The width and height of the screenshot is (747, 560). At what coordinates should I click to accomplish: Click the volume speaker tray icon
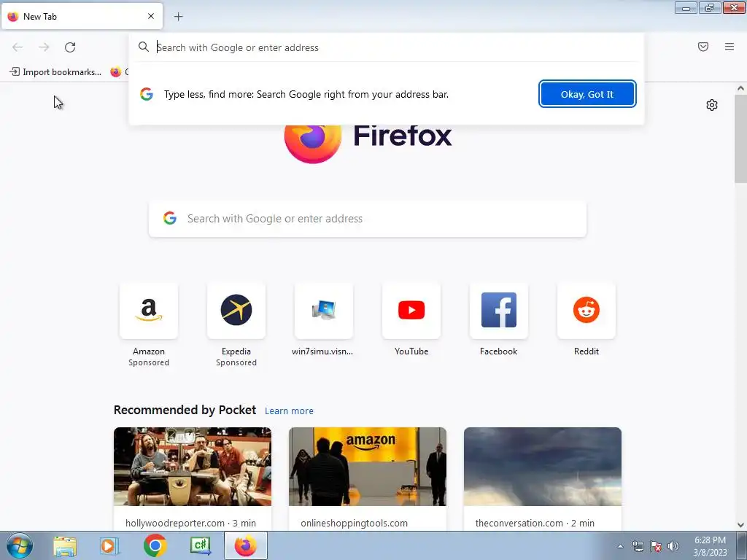[673, 546]
